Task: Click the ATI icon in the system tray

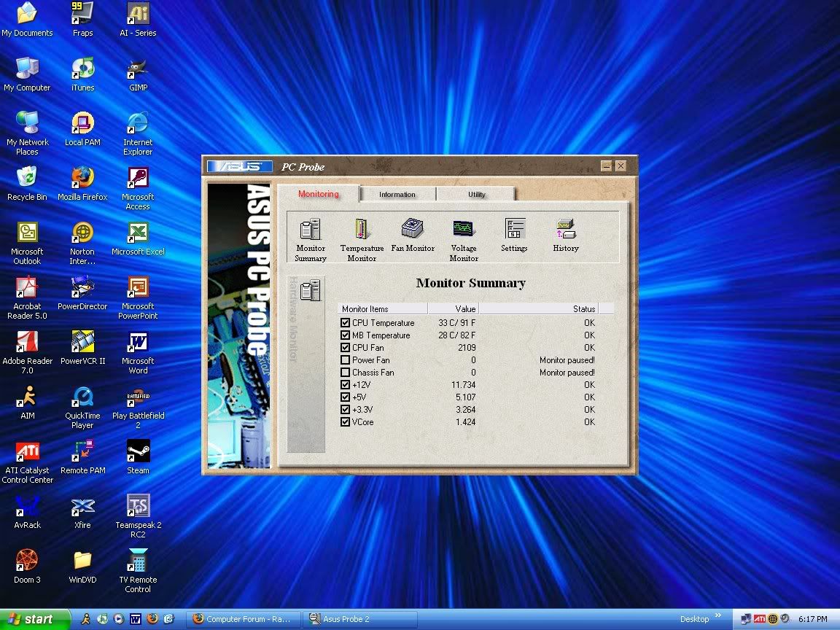Action: coord(760,619)
